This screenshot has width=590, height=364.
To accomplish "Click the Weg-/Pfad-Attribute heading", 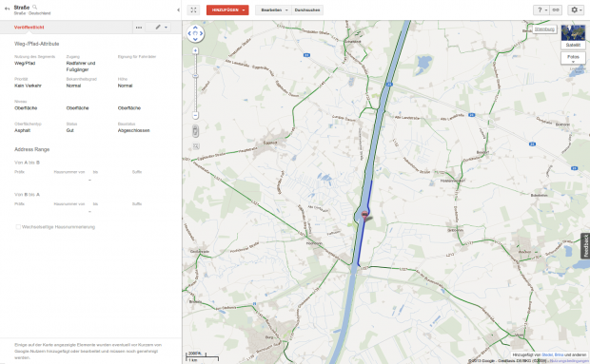I will click(x=36, y=44).
